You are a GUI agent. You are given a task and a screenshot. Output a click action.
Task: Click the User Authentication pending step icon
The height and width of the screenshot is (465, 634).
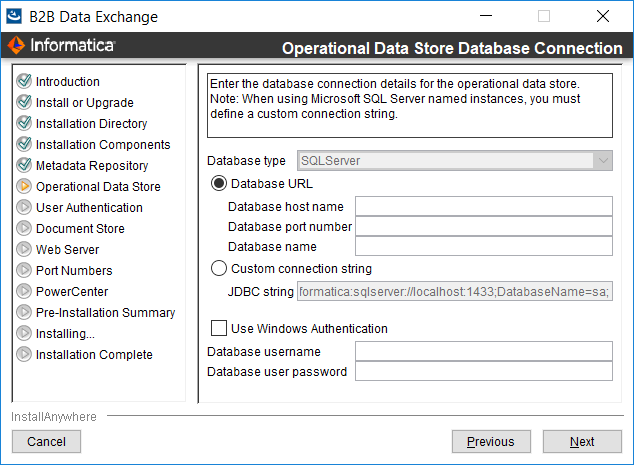pyautogui.click(x=24, y=207)
